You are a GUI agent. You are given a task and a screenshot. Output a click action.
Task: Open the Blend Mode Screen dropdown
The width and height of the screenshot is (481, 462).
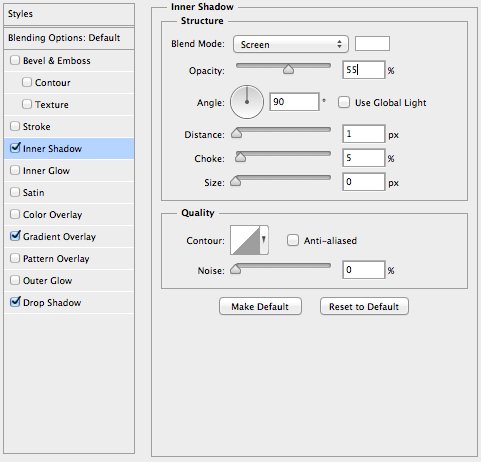pyautogui.click(x=291, y=44)
